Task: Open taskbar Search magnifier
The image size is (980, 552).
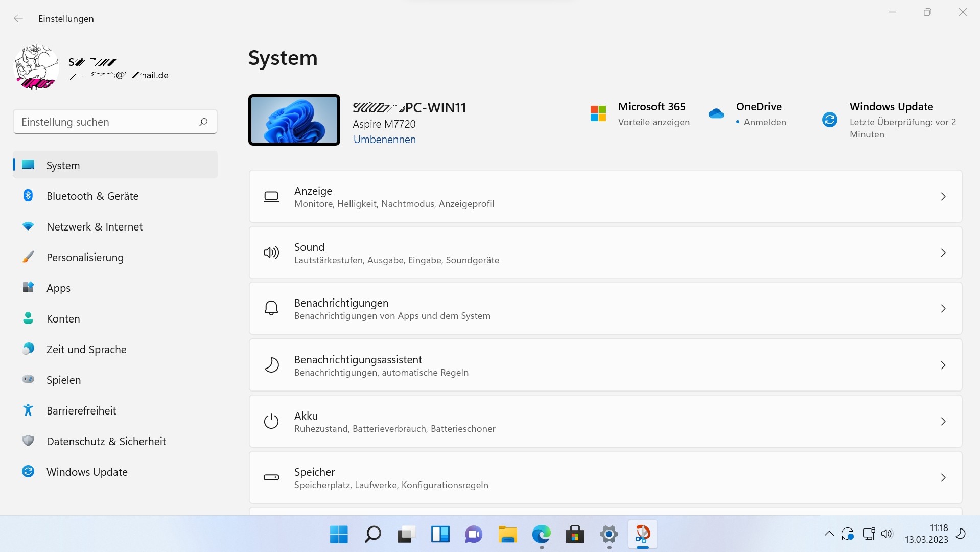Action: click(x=372, y=535)
